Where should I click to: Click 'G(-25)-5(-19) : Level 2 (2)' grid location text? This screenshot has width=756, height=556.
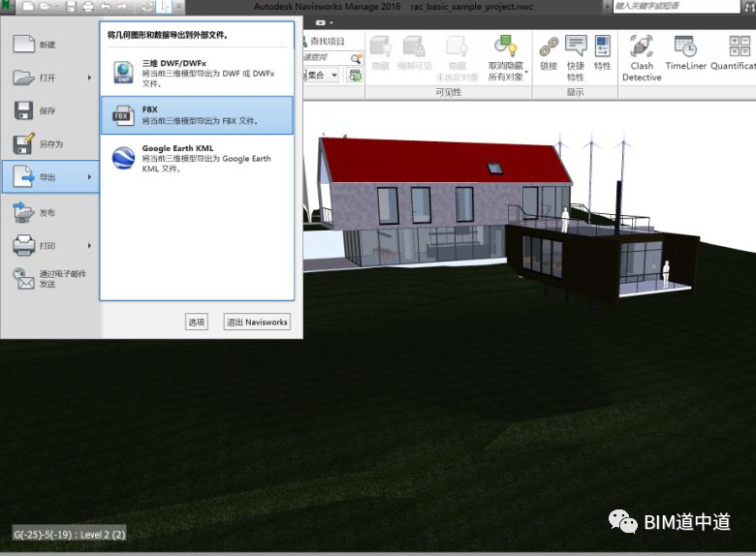[70, 535]
